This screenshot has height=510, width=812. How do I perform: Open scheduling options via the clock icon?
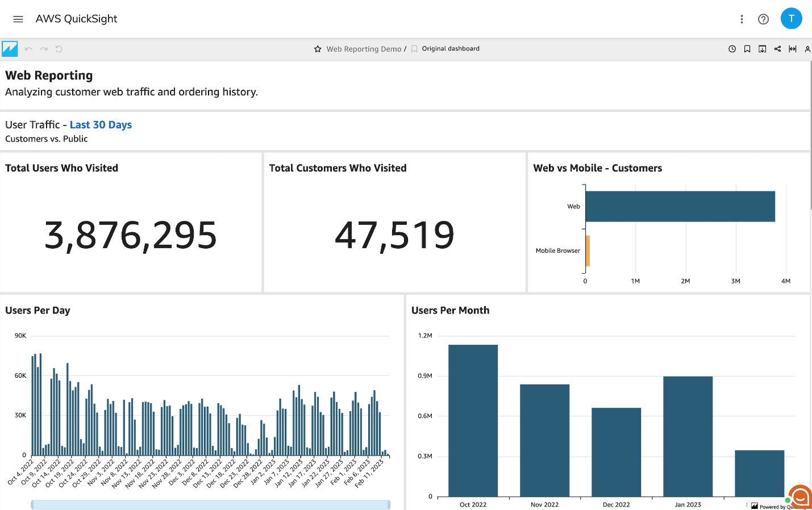[x=732, y=49]
